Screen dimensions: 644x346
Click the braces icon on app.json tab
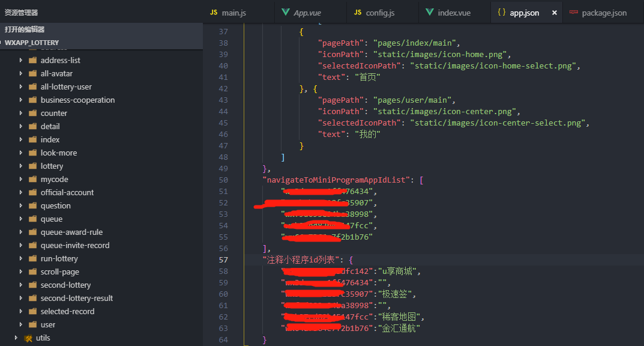502,13
